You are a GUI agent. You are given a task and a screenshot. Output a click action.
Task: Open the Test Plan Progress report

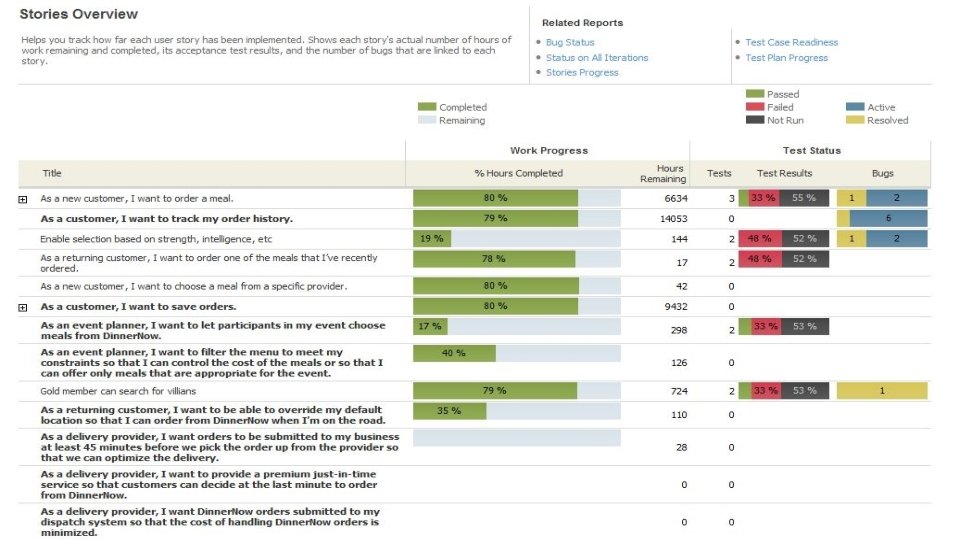coord(786,58)
